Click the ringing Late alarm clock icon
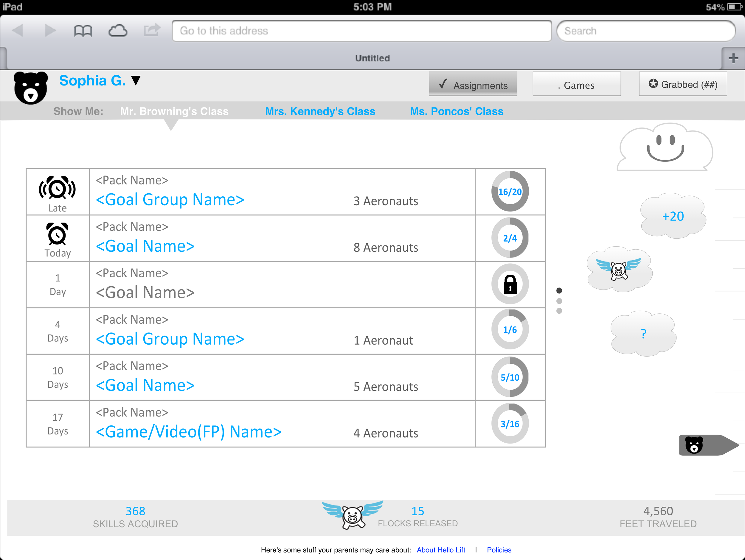Viewport: 745px width, 560px height. click(57, 188)
